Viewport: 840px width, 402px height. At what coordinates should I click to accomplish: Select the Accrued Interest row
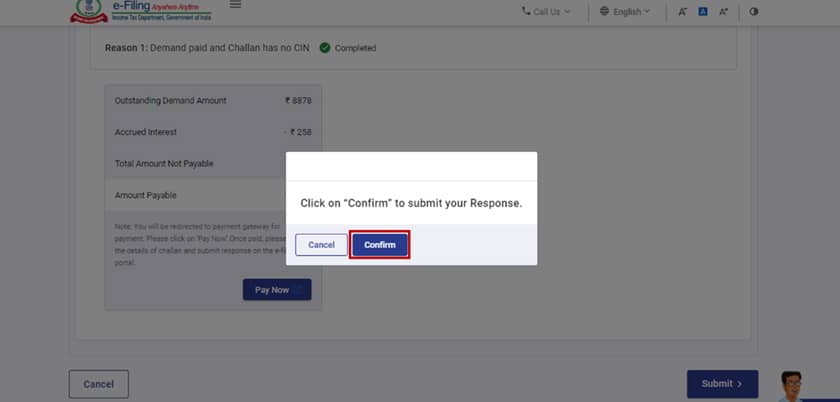tap(213, 132)
